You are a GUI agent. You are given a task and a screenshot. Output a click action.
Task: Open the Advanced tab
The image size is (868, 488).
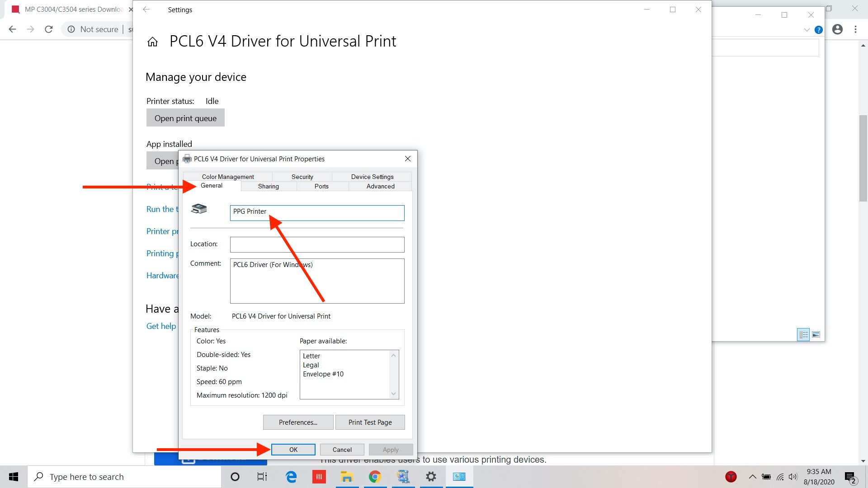tap(381, 186)
